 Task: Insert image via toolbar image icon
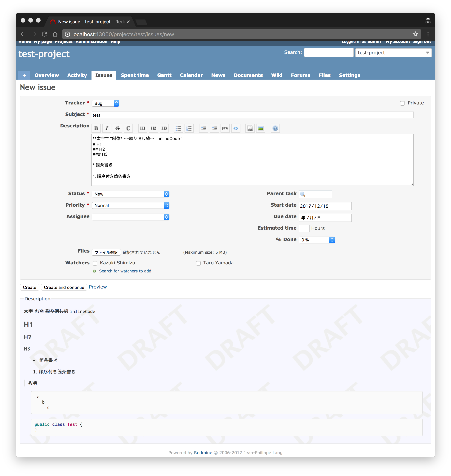[x=261, y=128]
